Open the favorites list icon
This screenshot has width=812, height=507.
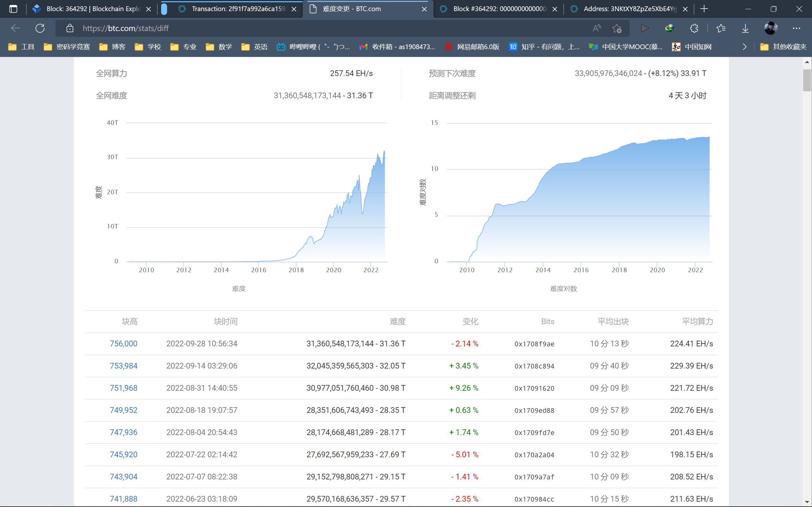pyautogui.click(x=721, y=28)
